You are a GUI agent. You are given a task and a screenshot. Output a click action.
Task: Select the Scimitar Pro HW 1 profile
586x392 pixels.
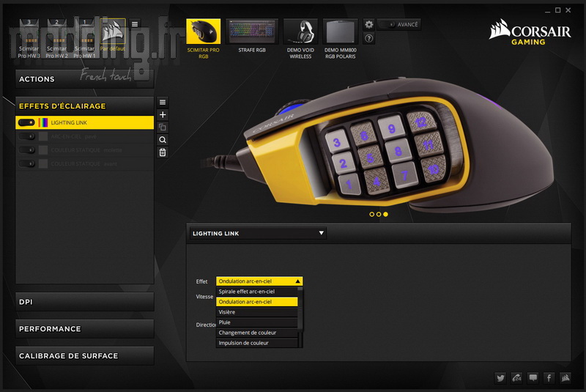[x=84, y=39]
